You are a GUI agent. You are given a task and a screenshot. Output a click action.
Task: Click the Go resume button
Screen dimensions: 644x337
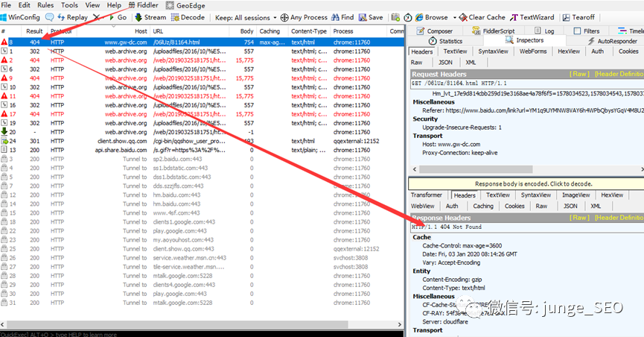118,17
